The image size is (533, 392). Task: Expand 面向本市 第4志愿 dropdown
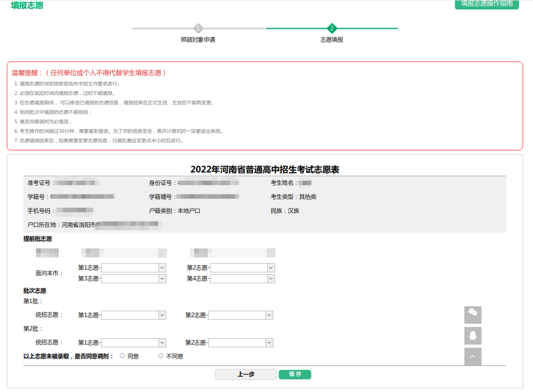click(x=242, y=278)
